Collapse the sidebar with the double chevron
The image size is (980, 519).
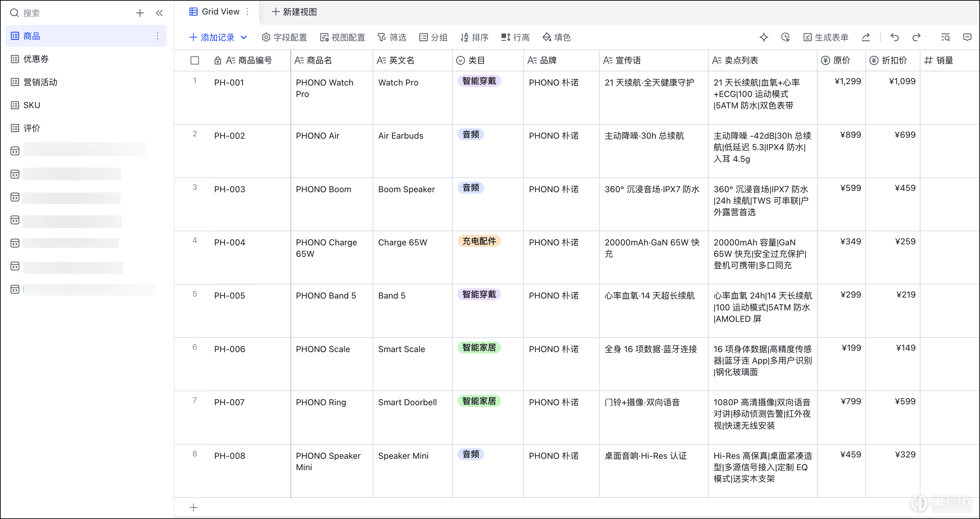pyautogui.click(x=159, y=13)
